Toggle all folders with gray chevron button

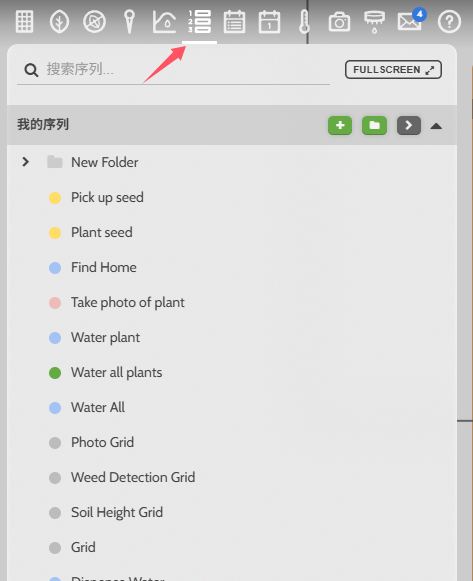(409, 125)
